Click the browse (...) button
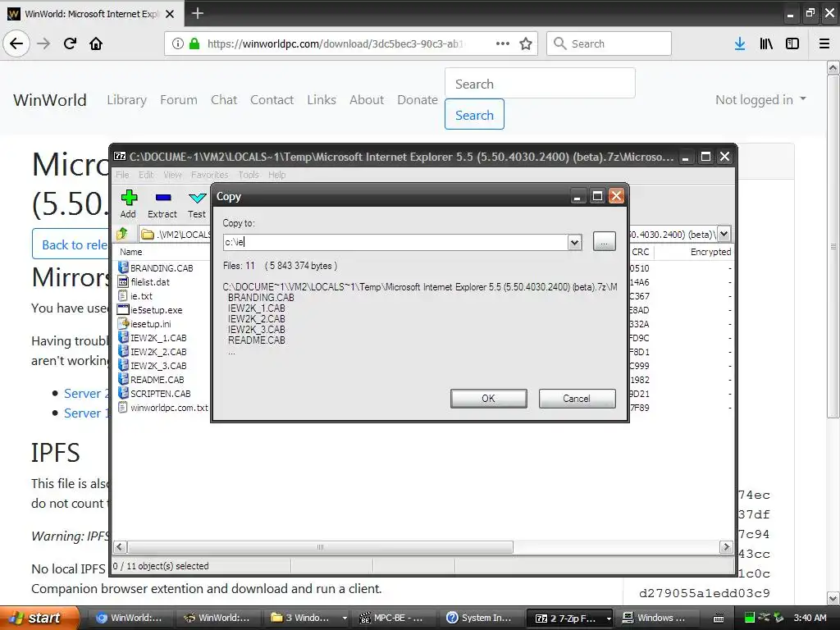This screenshot has width=840, height=630. pyautogui.click(x=605, y=242)
